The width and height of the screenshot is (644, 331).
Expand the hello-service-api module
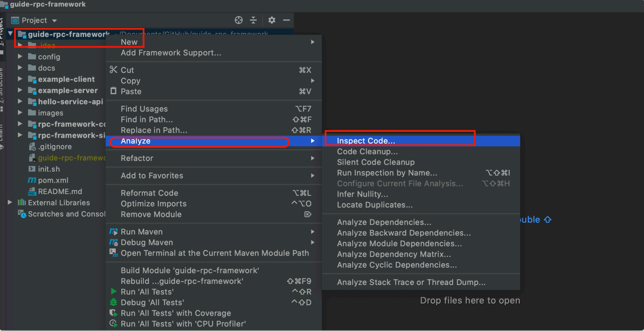[20, 101]
